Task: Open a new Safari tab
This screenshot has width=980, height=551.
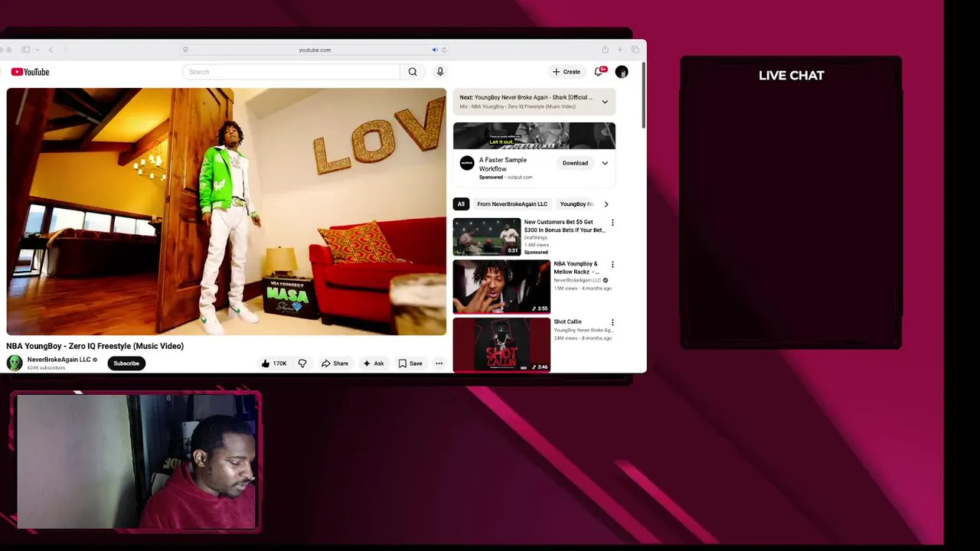Action: (x=620, y=50)
